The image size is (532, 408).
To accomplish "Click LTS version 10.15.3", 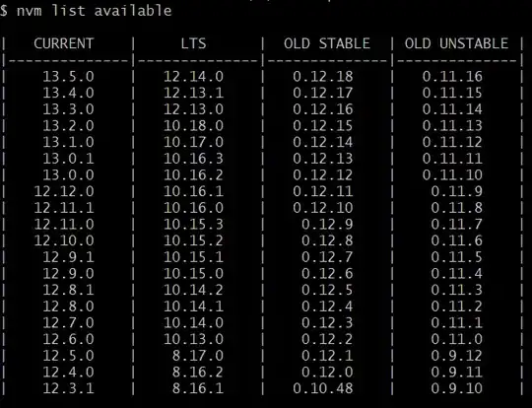I will click(193, 224).
